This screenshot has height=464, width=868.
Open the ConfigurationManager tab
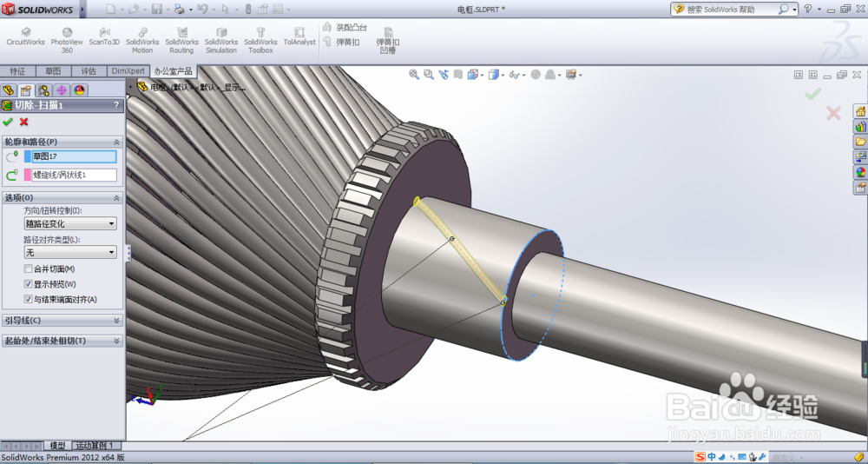tap(43, 90)
